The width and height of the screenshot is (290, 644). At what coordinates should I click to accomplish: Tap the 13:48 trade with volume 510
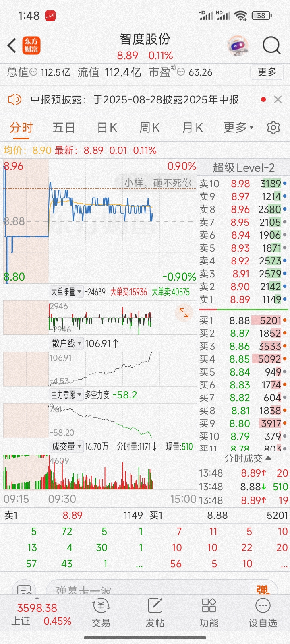click(x=243, y=487)
